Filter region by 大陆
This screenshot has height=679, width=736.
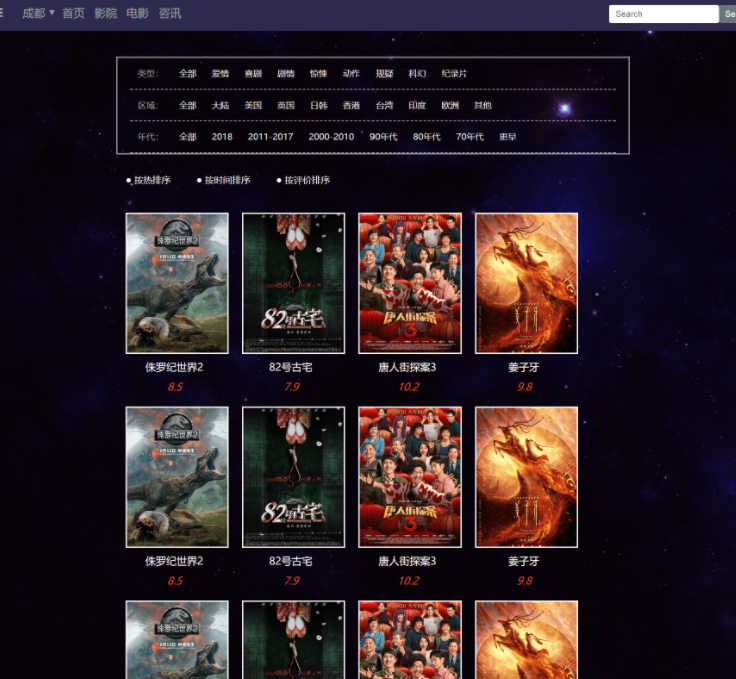(x=220, y=106)
